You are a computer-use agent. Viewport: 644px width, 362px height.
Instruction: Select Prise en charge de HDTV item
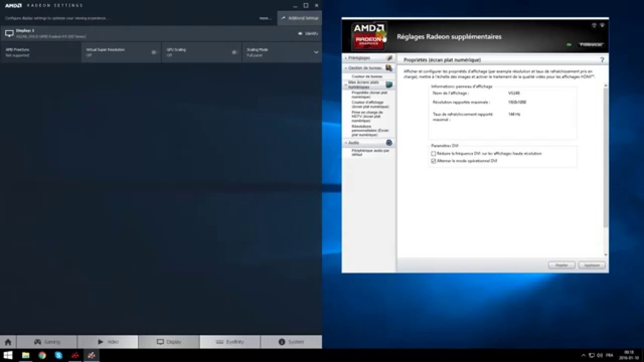click(x=367, y=117)
